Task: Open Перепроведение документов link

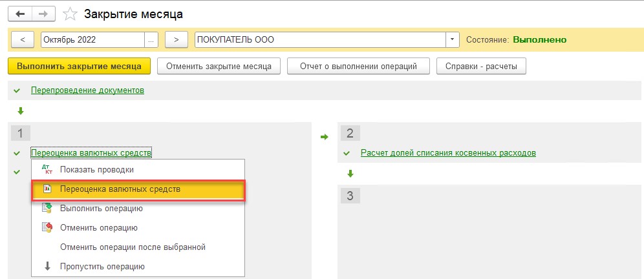Action: pyautogui.click(x=87, y=90)
